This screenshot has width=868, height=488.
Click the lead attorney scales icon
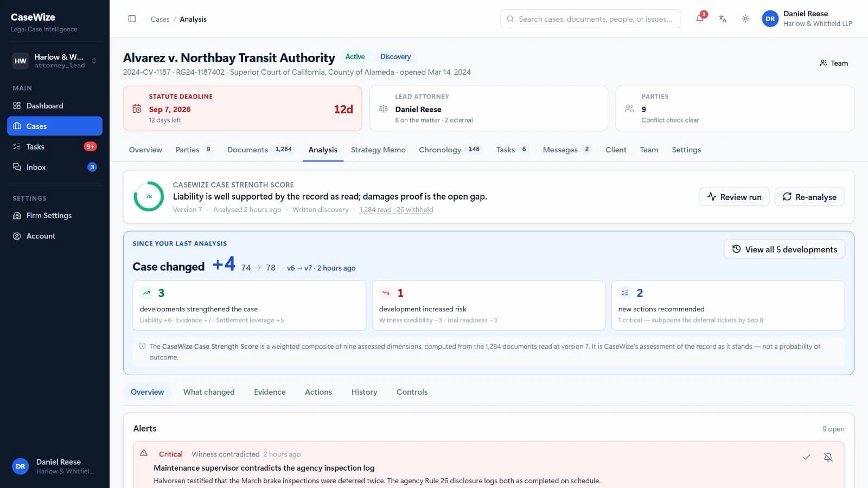(384, 109)
